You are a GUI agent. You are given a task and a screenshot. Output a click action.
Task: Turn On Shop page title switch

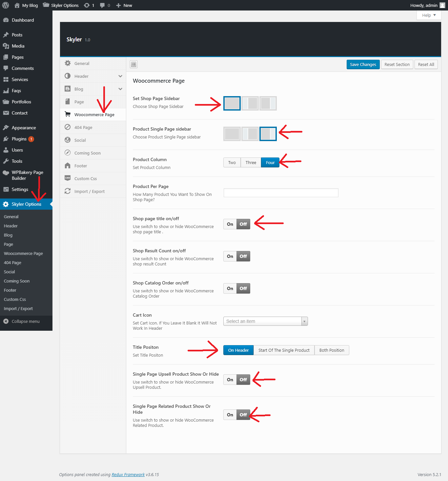(x=230, y=224)
